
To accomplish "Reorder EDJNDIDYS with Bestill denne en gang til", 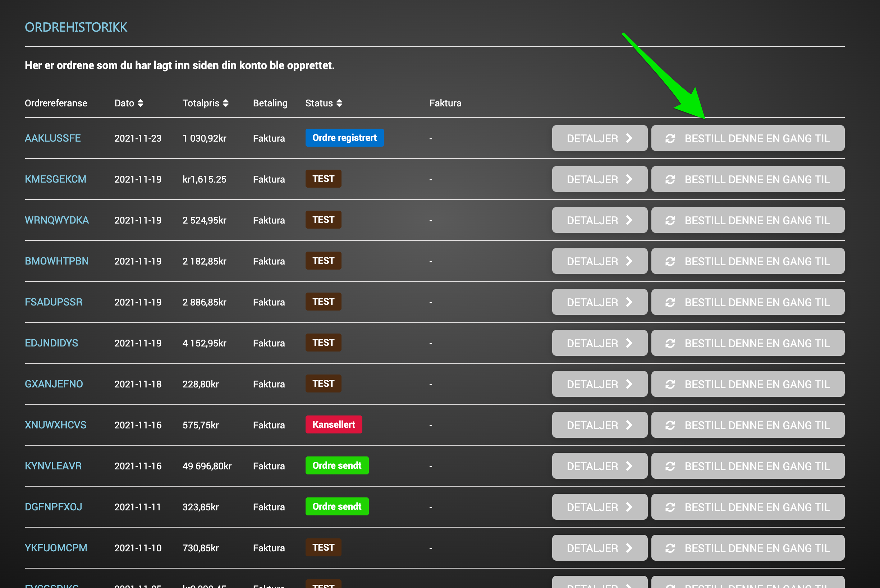I will click(x=747, y=343).
